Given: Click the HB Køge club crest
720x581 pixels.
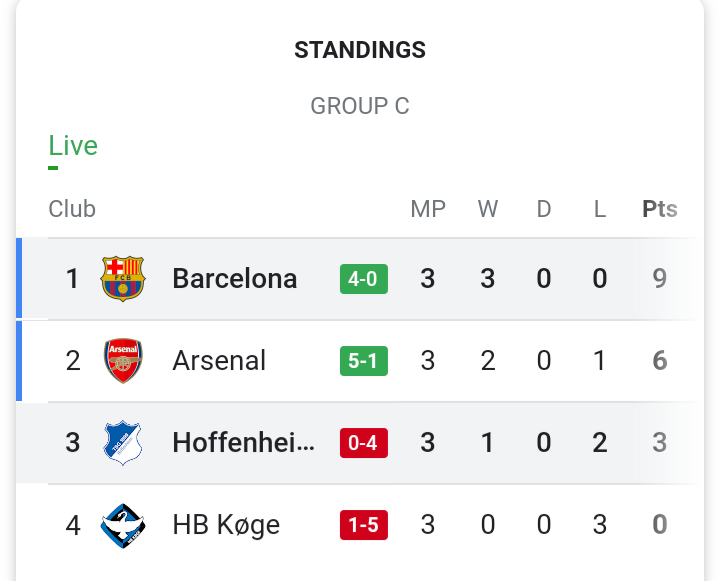Looking at the screenshot, I should click(x=123, y=525).
